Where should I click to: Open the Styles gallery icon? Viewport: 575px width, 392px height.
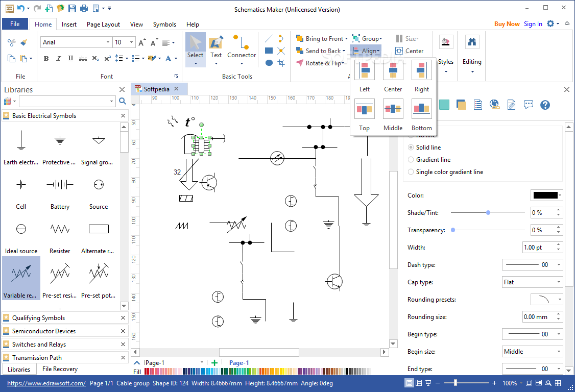pyautogui.click(x=446, y=42)
